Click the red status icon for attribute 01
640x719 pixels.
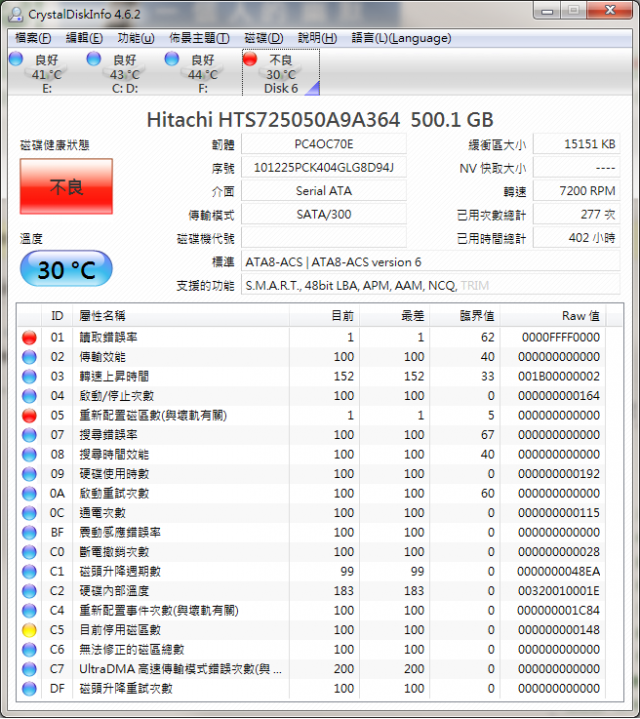coord(29,337)
